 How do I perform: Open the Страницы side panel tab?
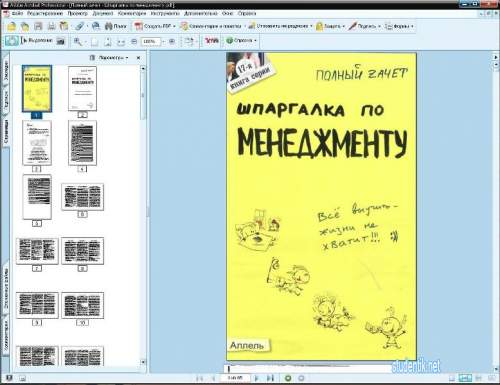tap(6, 131)
